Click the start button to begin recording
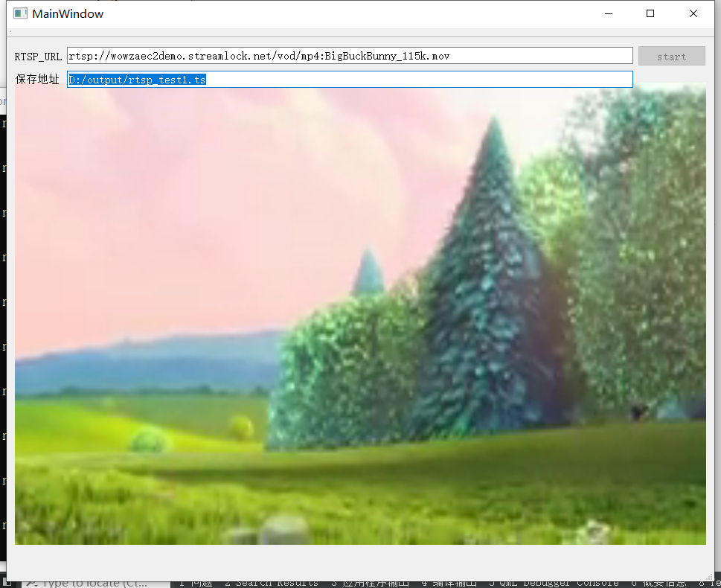This screenshot has width=721, height=588. point(671,55)
